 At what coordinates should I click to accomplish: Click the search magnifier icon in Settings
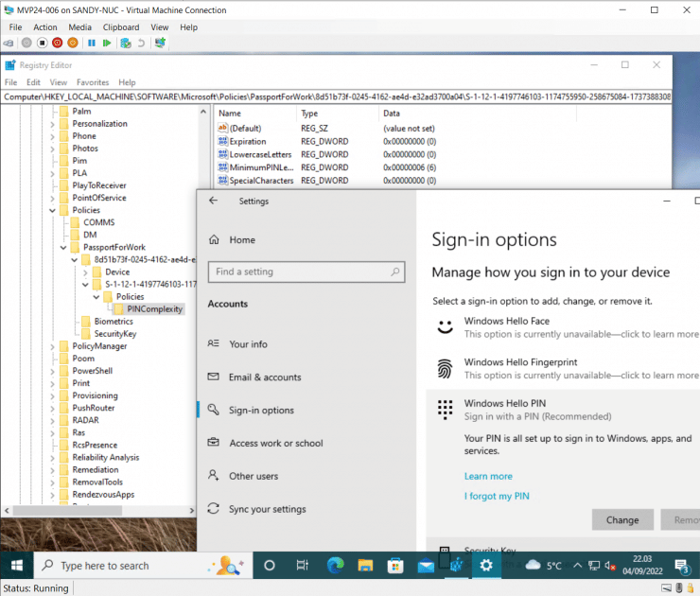point(394,272)
